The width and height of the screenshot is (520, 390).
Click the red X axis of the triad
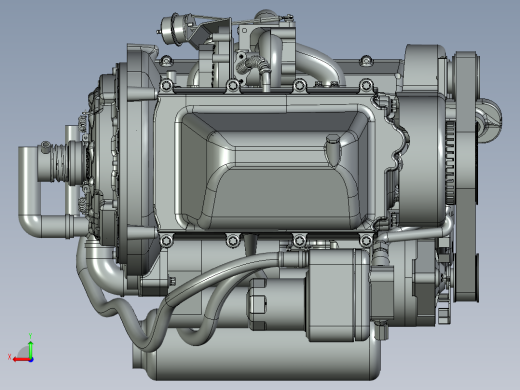click(21, 360)
